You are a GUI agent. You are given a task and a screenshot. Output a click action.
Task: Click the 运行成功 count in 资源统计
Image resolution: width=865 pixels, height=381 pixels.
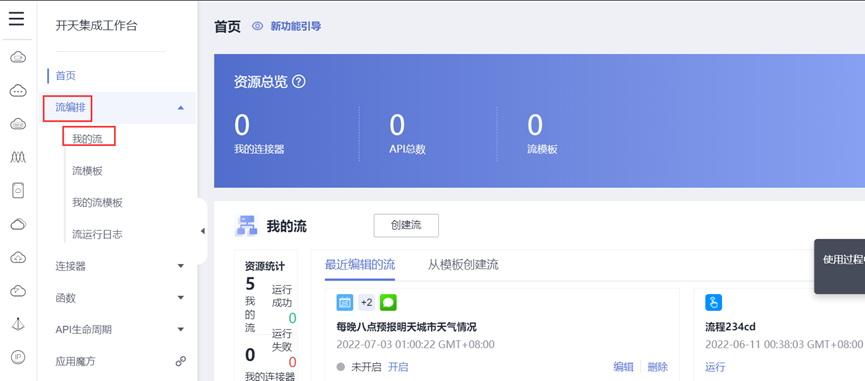292,318
